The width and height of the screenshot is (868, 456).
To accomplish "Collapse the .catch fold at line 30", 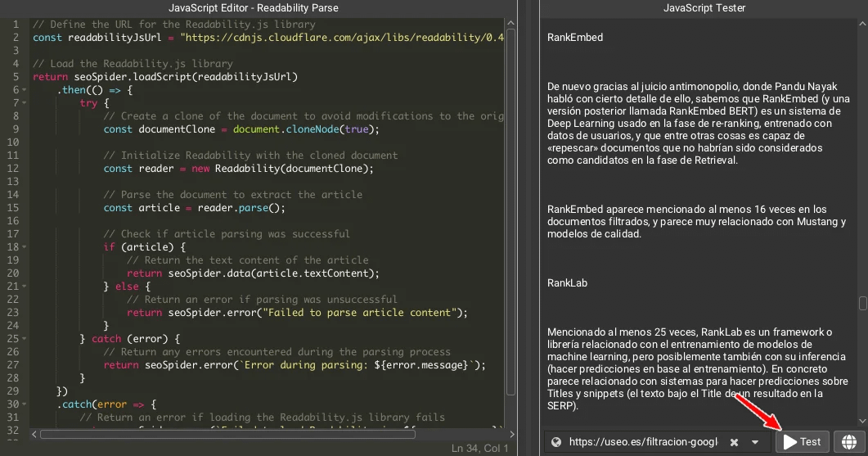I will (x=25, y=404).
